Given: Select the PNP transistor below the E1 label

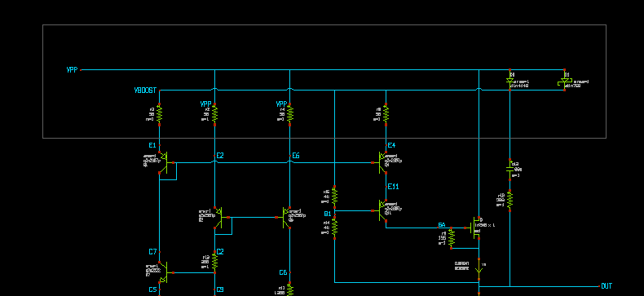Looking at the screenshot, I should tap(165, 162).
